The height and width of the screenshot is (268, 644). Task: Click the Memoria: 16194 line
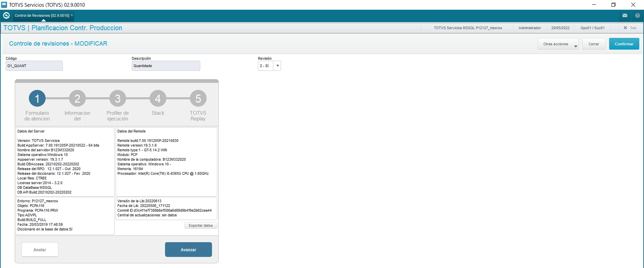(x=130, y=169)
